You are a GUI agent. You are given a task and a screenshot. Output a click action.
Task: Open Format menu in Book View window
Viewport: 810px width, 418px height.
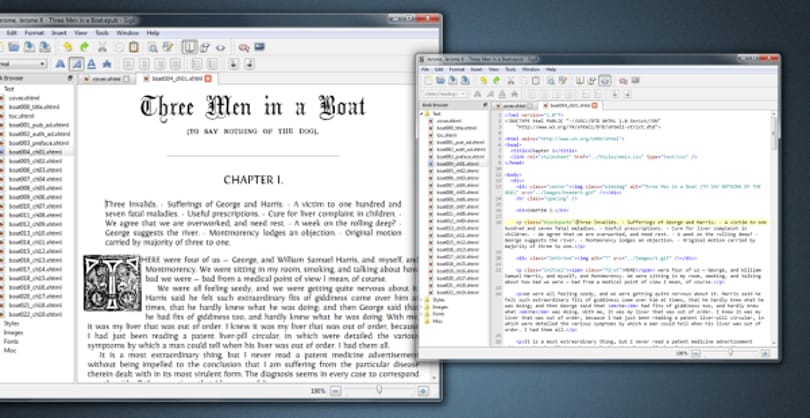tap(34, 33)
